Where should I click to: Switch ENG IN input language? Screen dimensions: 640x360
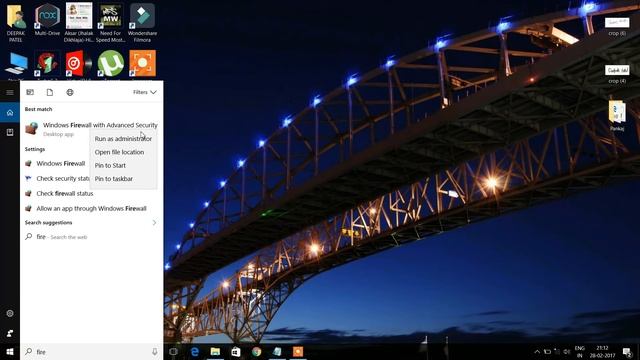coord(580,352)
